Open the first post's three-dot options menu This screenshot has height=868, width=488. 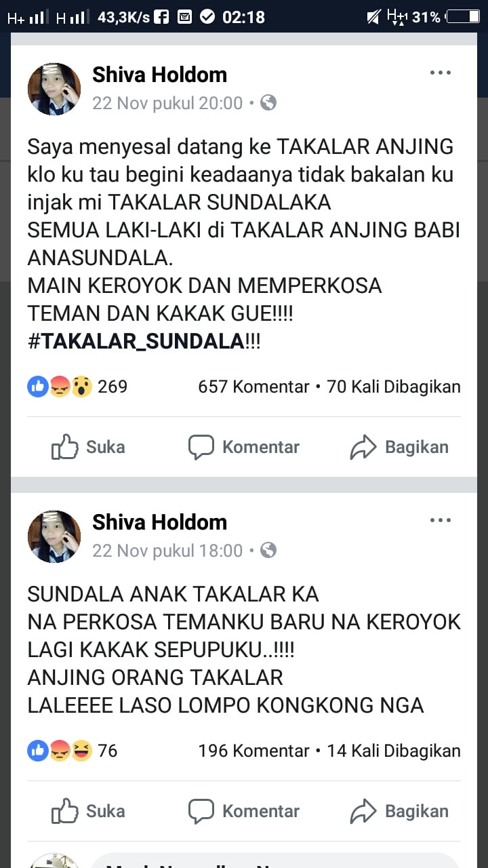click(441, 73)
